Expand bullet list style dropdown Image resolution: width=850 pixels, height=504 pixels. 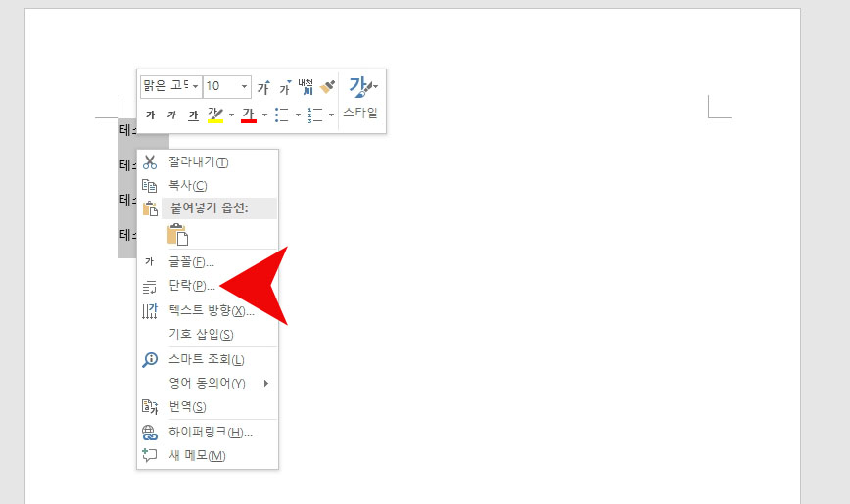click(x=298, y=115)
